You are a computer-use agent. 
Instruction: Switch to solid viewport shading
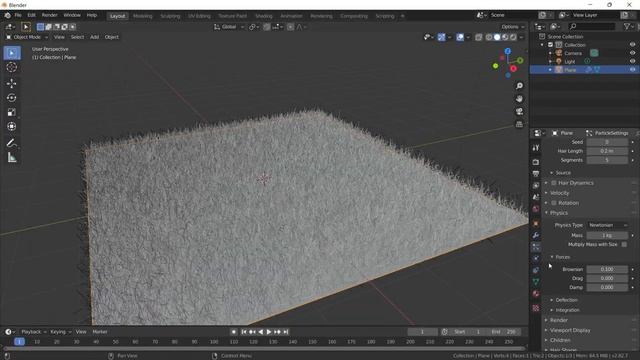[x=497, y=37]
